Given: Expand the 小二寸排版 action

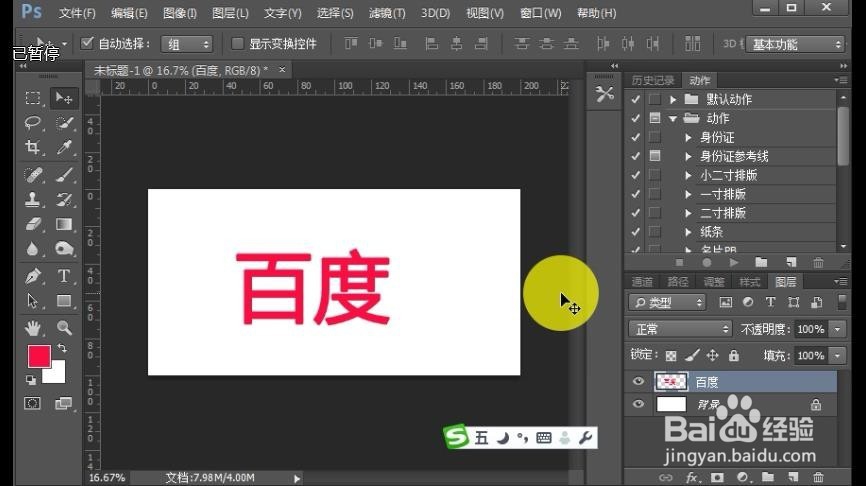Looking at the screenshot, I should pos(688,176).
